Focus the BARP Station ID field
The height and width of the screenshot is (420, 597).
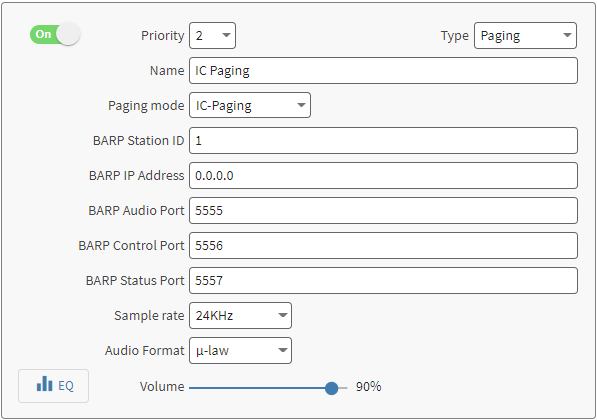coord(383,141)
